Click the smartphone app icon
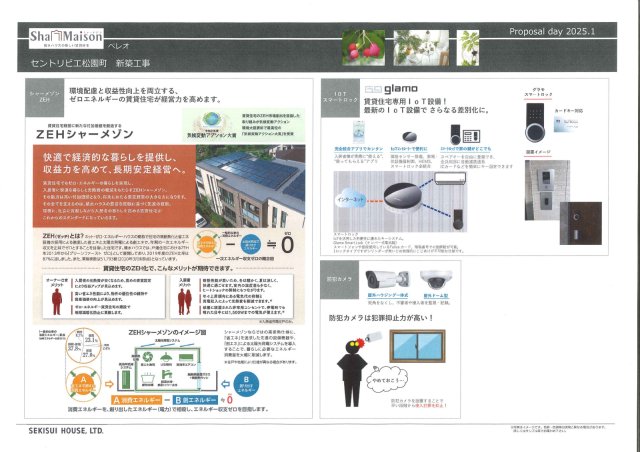Screen dimensions: 640x452 (x=361, y=132)
